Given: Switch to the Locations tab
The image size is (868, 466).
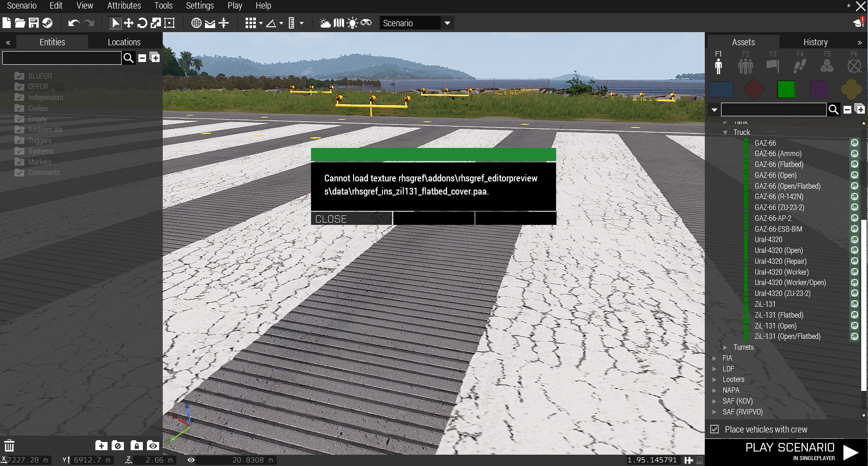Looking at the screenshot, I should [124, 42].
